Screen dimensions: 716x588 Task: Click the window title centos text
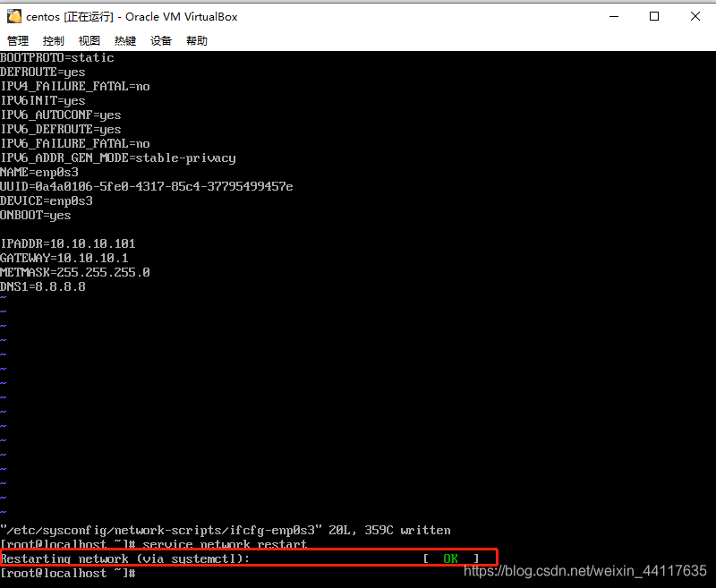[43, 17]
